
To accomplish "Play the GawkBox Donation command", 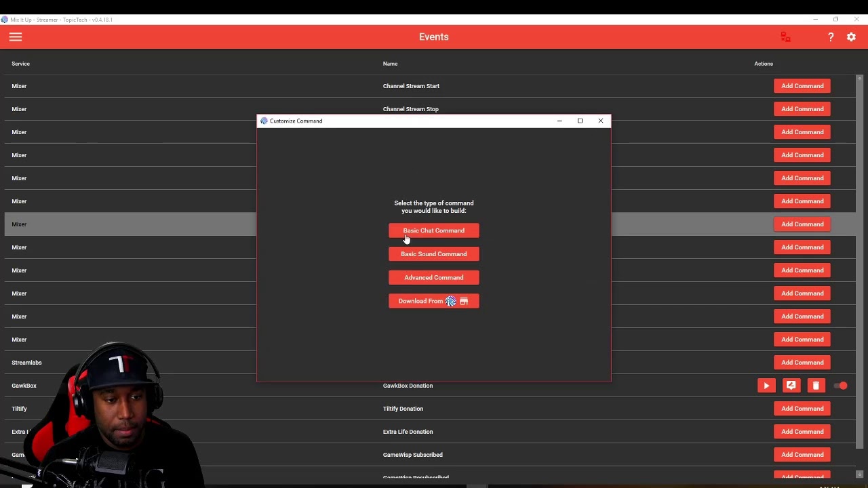I will [x=766, y=386].
